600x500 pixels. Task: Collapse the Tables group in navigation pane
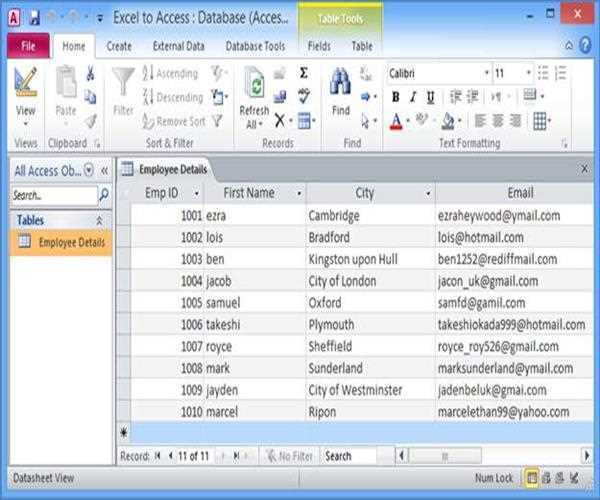coord(99,220)
